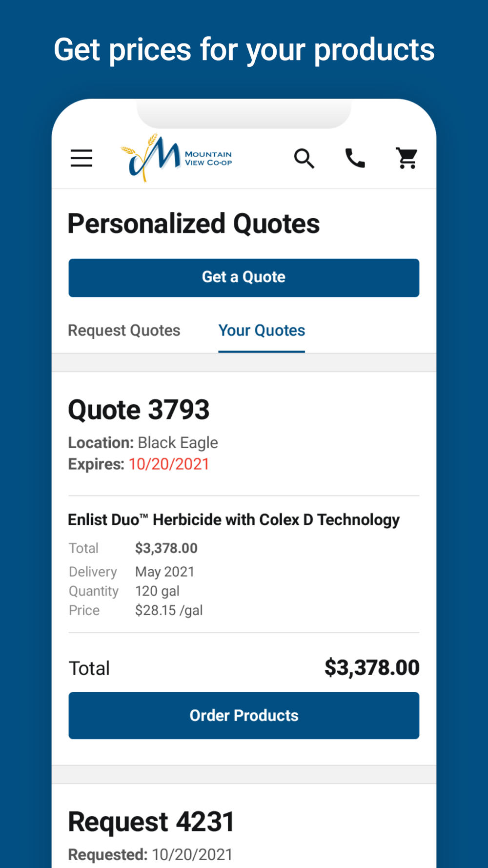Tap the phone call icon

(355, 158)
